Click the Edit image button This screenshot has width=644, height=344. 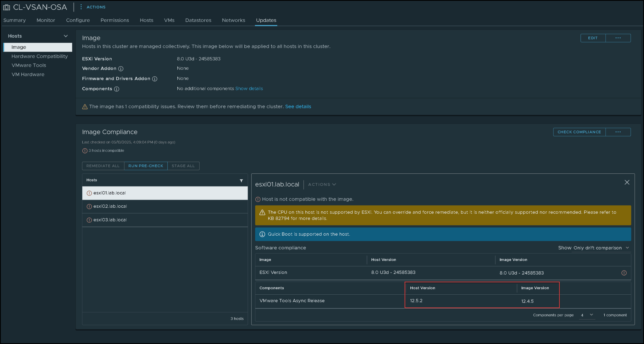pyautogui.click(x=593, y=38)
